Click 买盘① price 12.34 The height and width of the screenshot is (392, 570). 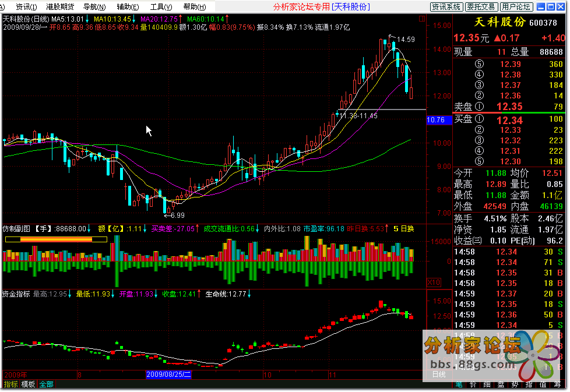click(x=509, y=120)
